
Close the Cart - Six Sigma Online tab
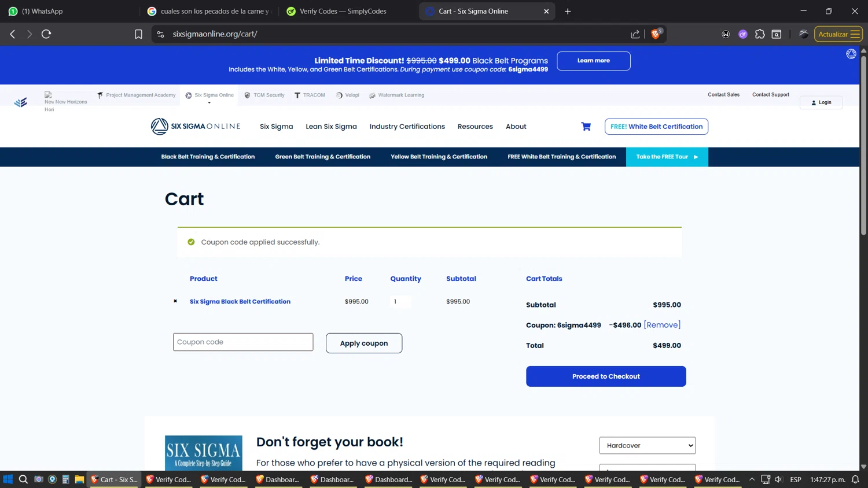click(x=546, y=11)
